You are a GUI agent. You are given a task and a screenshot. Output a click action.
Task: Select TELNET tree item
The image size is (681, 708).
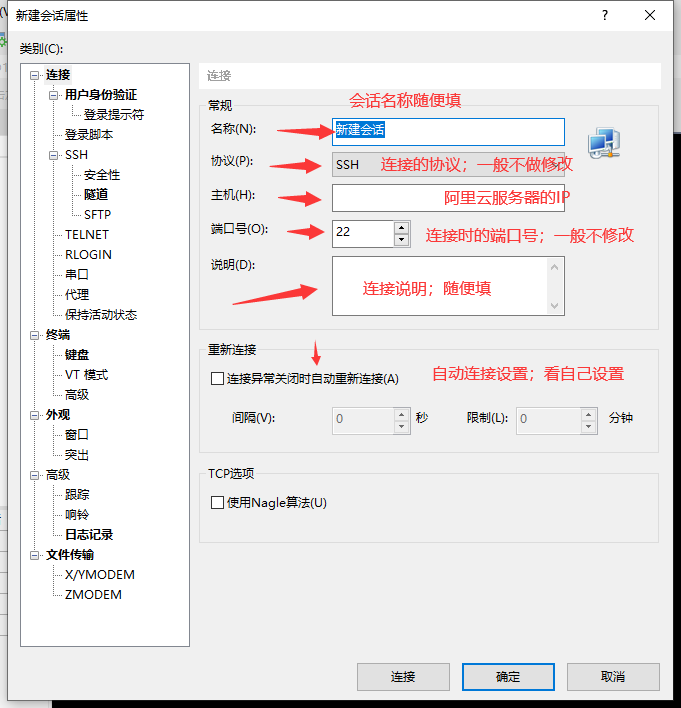(x=87, y=235)
